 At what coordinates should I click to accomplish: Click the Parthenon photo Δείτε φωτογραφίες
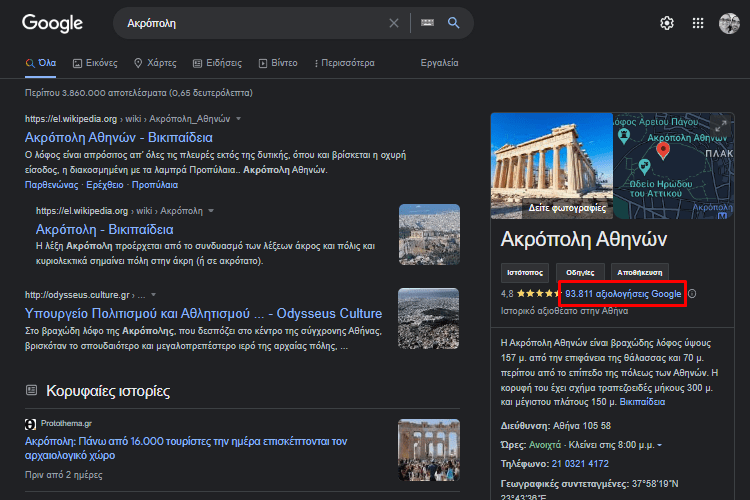(551, 166)
